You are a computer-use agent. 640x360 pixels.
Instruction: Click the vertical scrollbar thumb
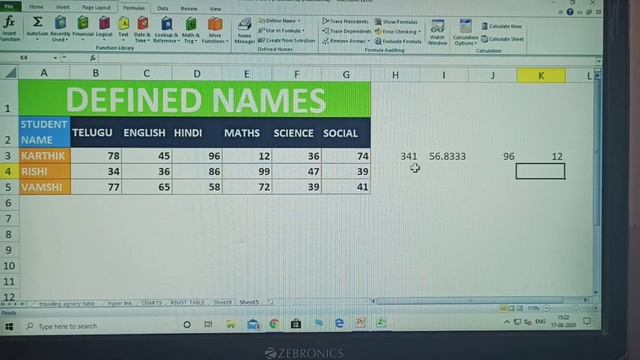[x=596, y=151]
